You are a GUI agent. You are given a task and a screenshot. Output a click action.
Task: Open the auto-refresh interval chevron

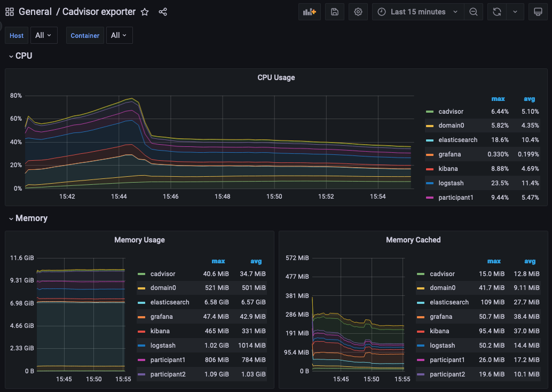tap(515, 11)
